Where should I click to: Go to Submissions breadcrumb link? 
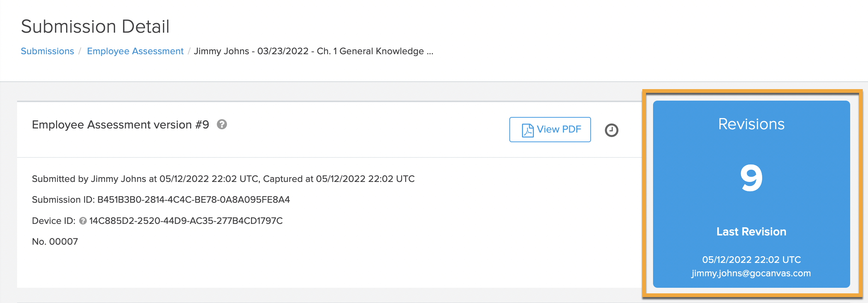click(x=48, y=51)
